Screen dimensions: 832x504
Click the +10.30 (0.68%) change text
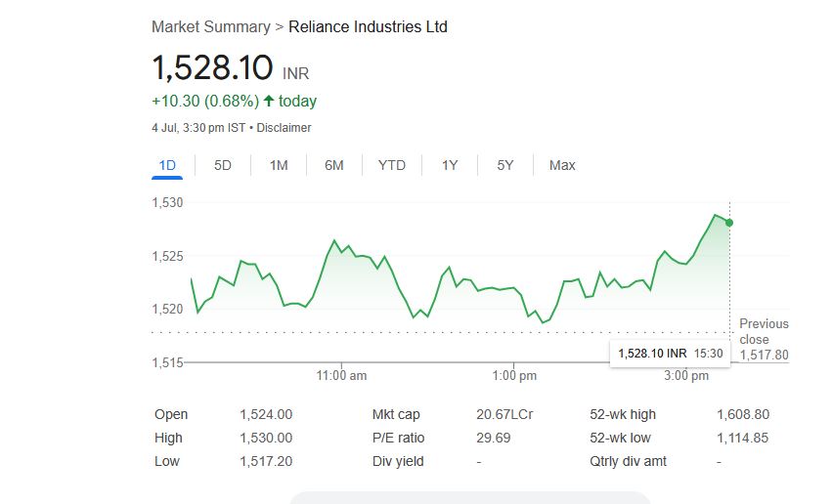click(x=205, y=101)
